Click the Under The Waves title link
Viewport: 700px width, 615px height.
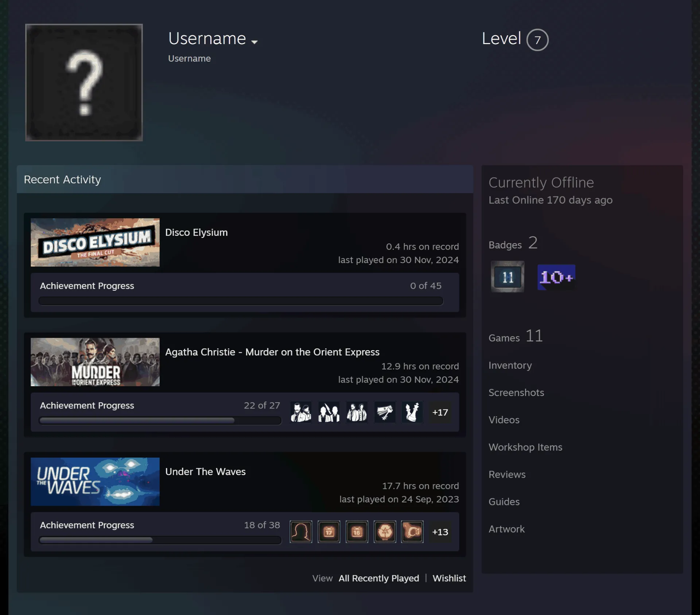pos(205,471)
